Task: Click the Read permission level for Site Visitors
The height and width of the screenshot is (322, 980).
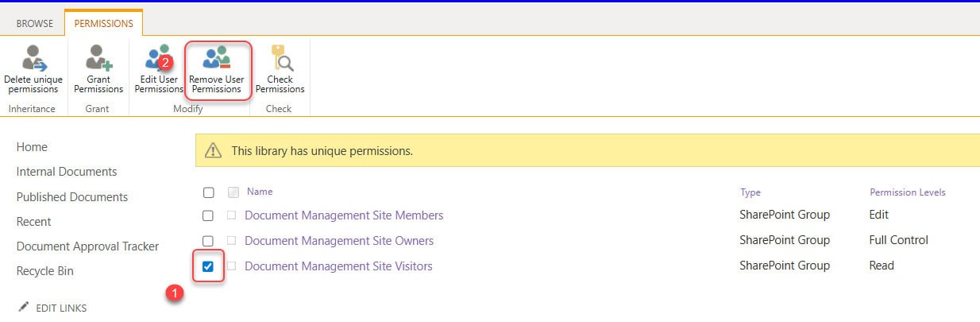Action: pyautogui.click(x=882, y=266)
